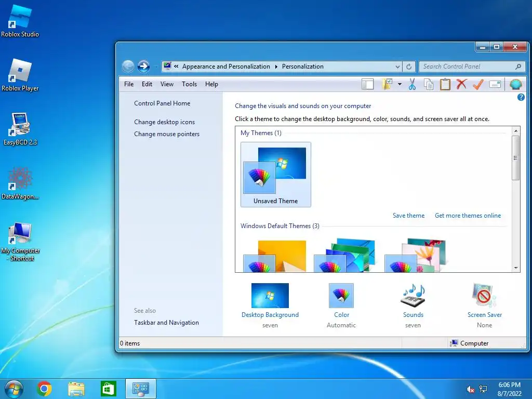Click the folder options toolbar icon
This screenshot has width=532, height=399.
(x=387, y=84)
